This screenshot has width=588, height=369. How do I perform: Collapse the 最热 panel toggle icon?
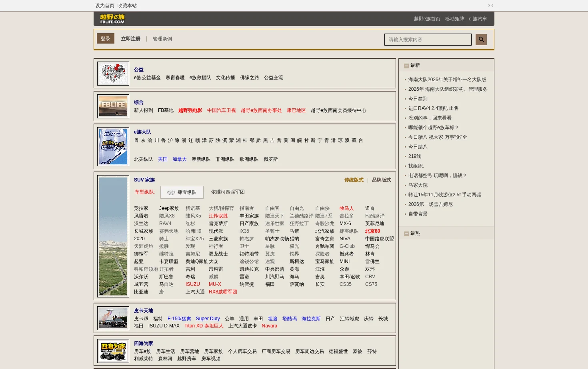tap(406, 233)
